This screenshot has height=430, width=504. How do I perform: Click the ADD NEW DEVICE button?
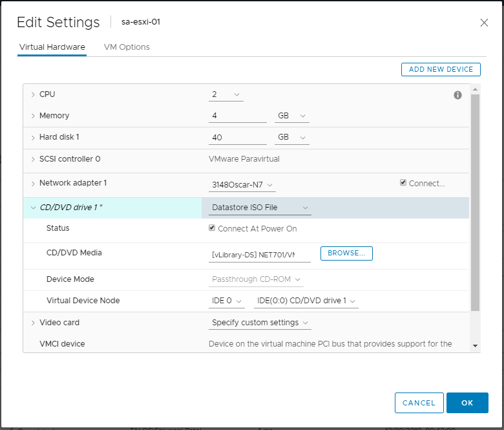441,69
